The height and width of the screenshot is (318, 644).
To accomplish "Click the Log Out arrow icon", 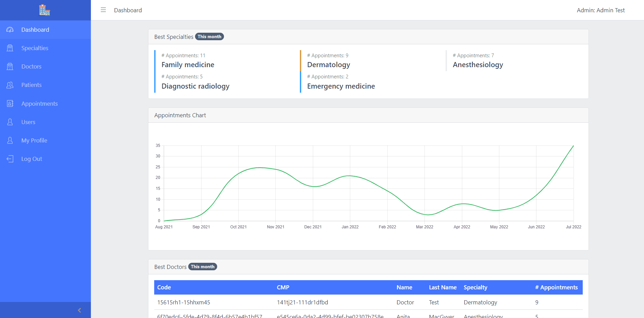I will pos(10,159).
